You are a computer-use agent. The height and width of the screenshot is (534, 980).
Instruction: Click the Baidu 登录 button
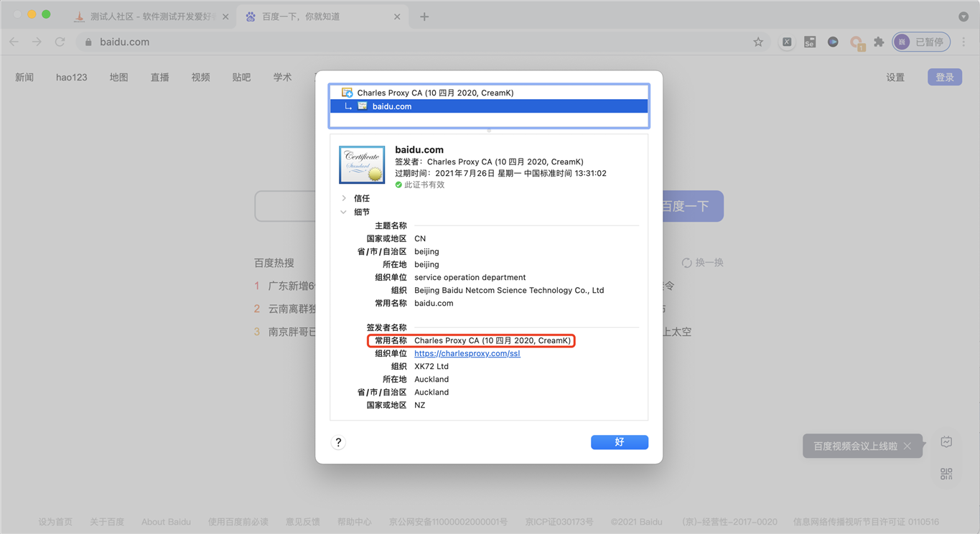pos(945,78)
